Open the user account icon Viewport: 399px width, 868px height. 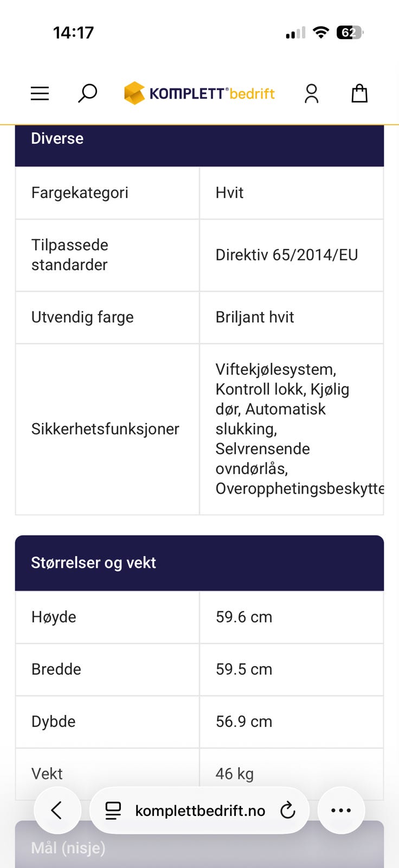[x=311, y=93]
